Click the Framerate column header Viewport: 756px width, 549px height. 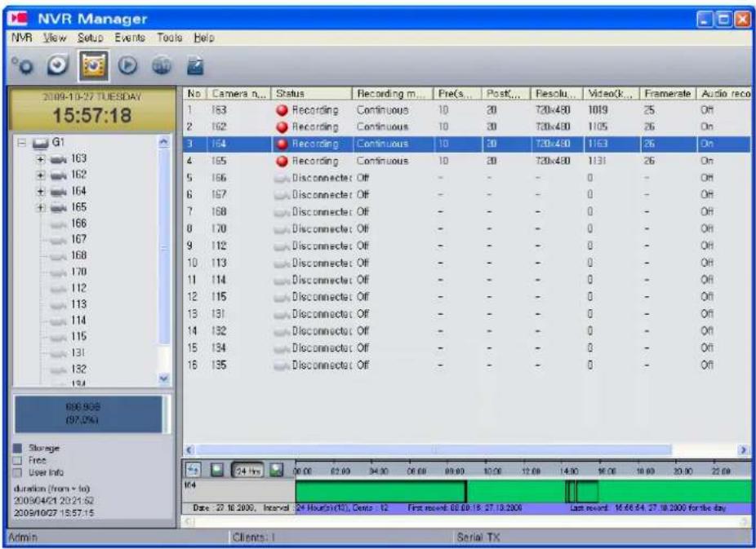point(668,94)
